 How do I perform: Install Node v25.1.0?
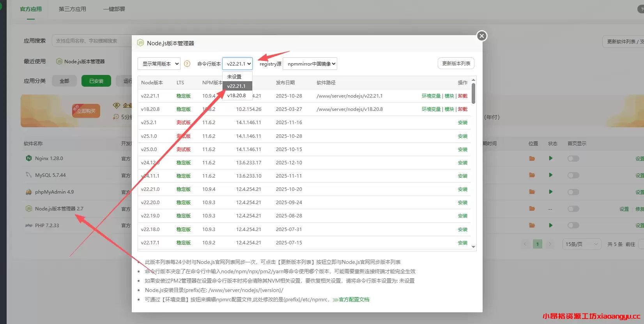coord(463,136)
